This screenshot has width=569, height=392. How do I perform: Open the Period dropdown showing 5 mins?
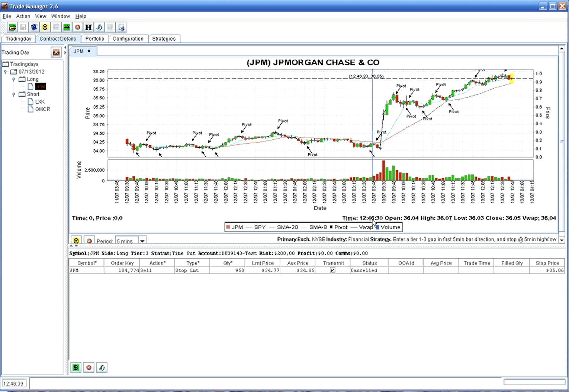(142, 241)
